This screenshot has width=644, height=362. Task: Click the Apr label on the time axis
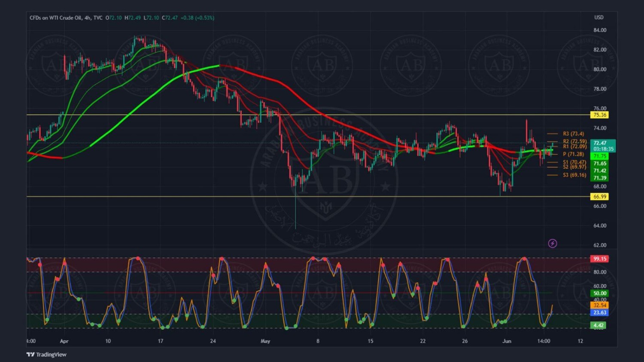(64, 341)
